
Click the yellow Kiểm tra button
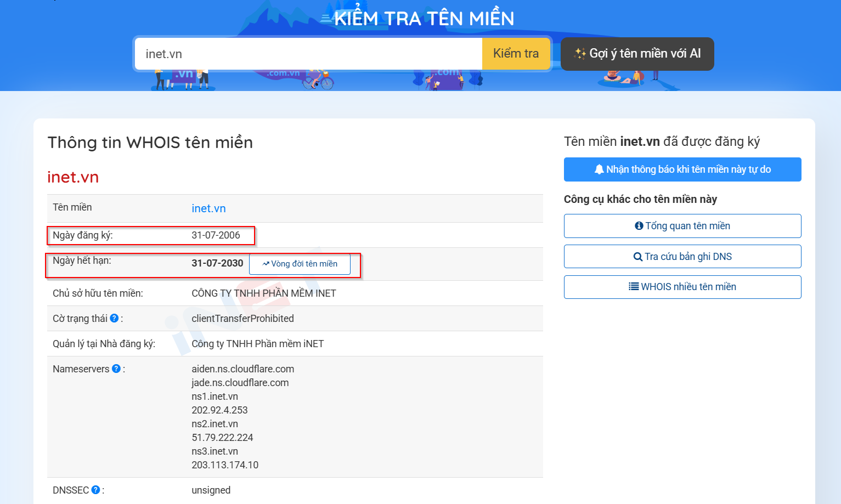516,54
